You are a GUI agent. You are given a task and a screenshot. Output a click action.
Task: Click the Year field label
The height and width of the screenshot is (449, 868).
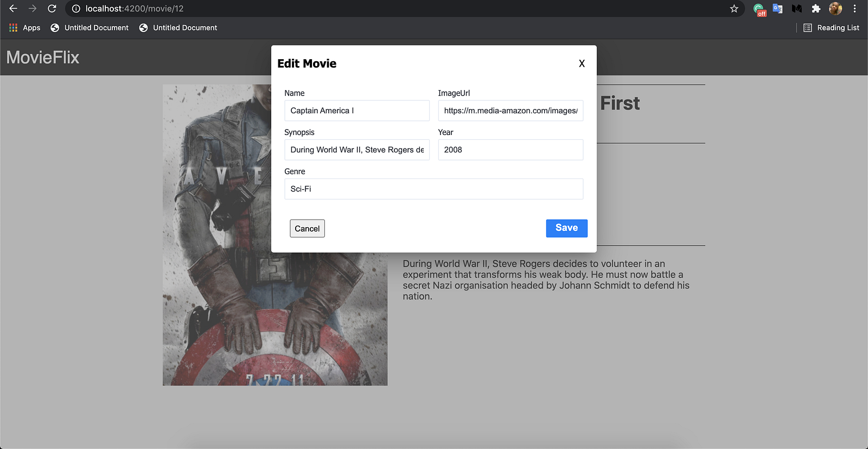coord(445,132)
